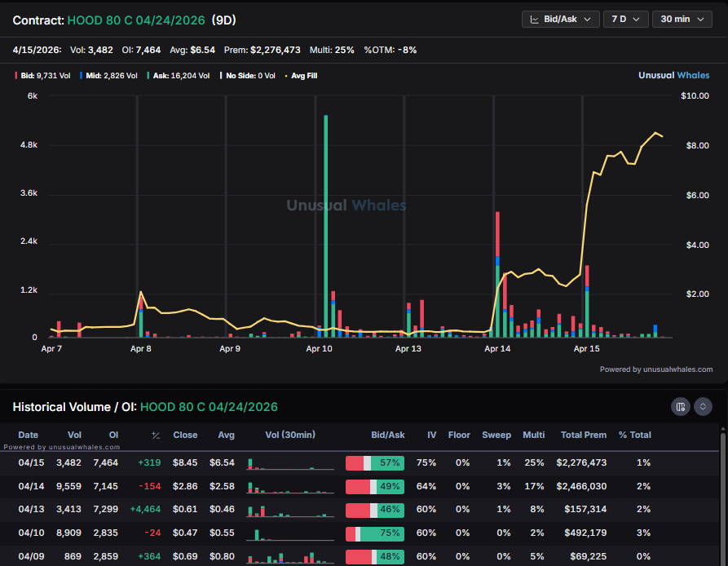
Task: Open the 30 min interval dropdown
Action: (x=682, y=19)
